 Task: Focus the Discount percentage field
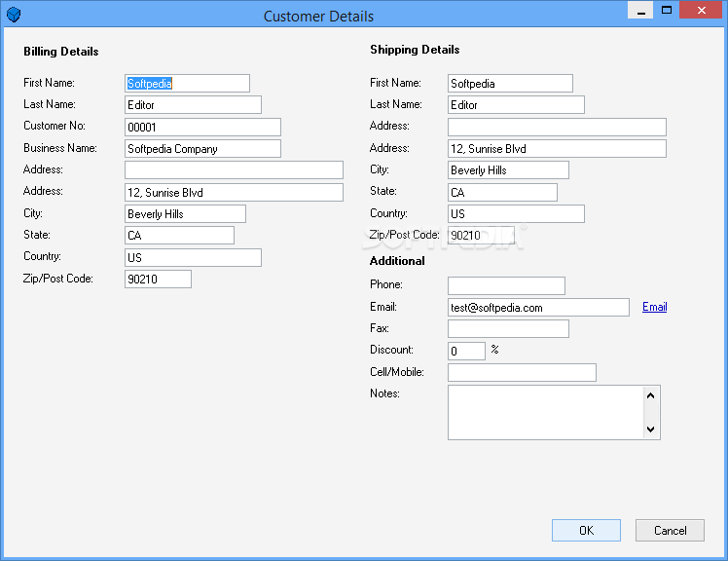[x=466, y=351]
